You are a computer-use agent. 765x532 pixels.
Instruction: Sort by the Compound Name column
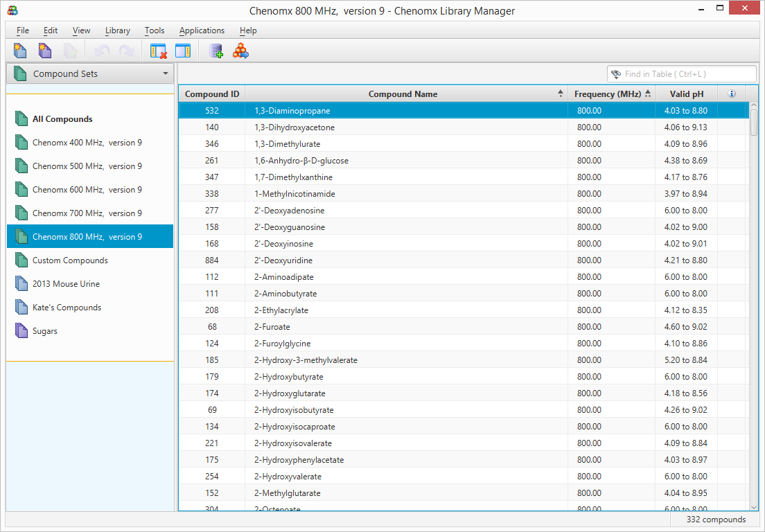[406, 94]
